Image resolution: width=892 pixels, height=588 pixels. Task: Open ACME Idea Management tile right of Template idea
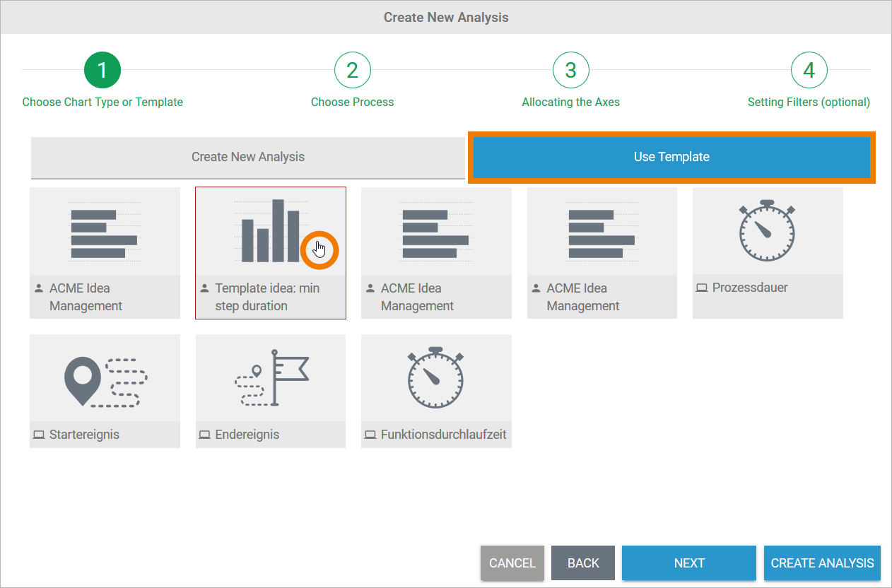click(x=436, y=231)
